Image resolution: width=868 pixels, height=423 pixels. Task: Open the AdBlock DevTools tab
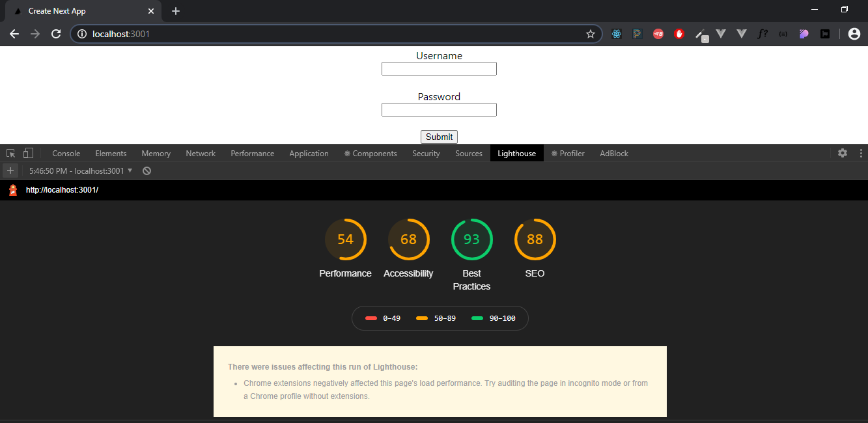tap(614, 154)
